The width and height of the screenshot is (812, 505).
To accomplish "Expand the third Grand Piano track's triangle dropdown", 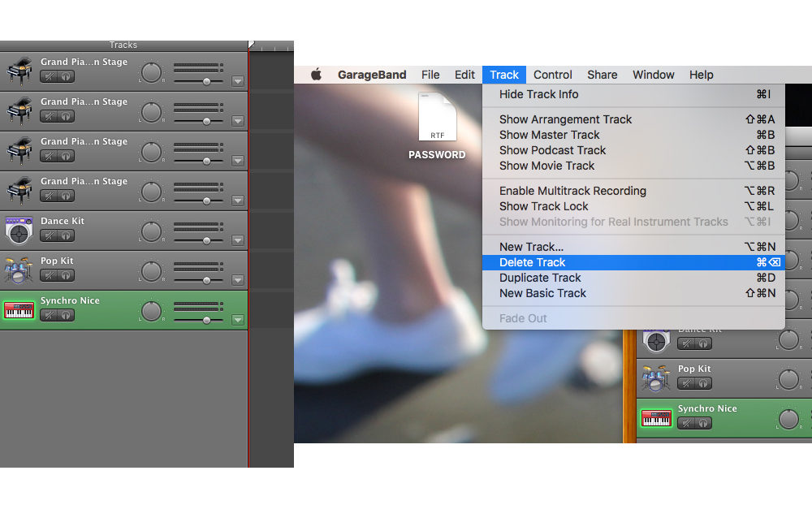I will tap(238, 161).
